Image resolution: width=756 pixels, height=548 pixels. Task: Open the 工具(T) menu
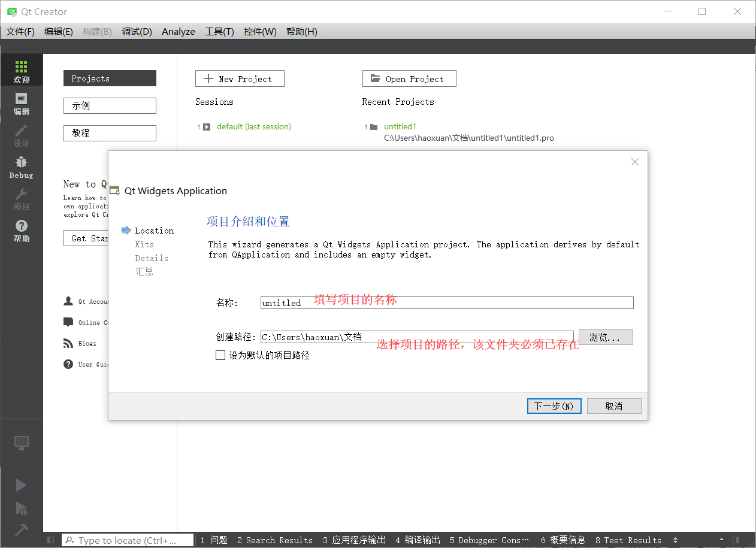click(x=219, y=32)
